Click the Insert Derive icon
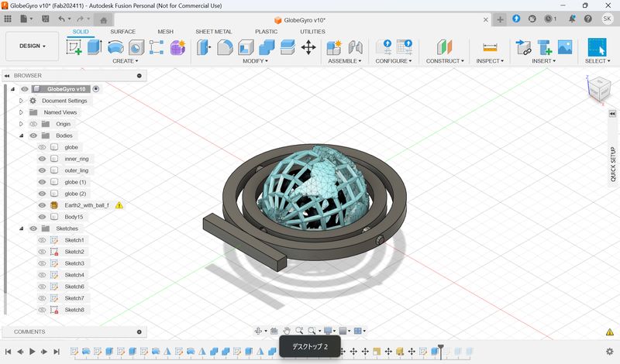 point(524,47)
